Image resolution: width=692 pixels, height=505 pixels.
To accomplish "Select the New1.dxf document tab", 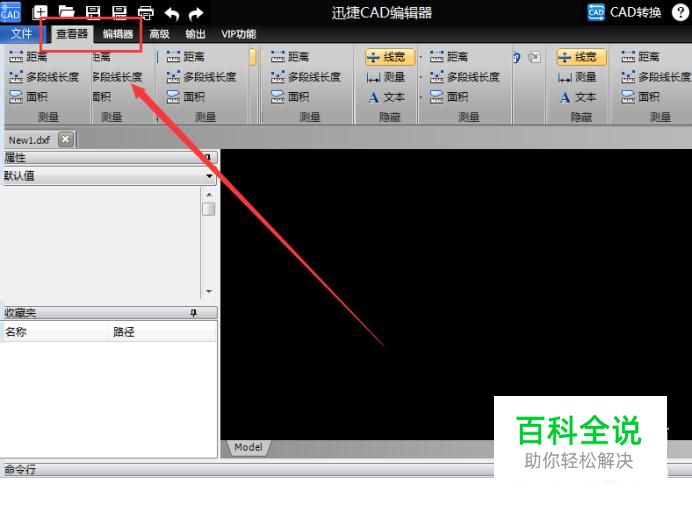I will point(30,140).
